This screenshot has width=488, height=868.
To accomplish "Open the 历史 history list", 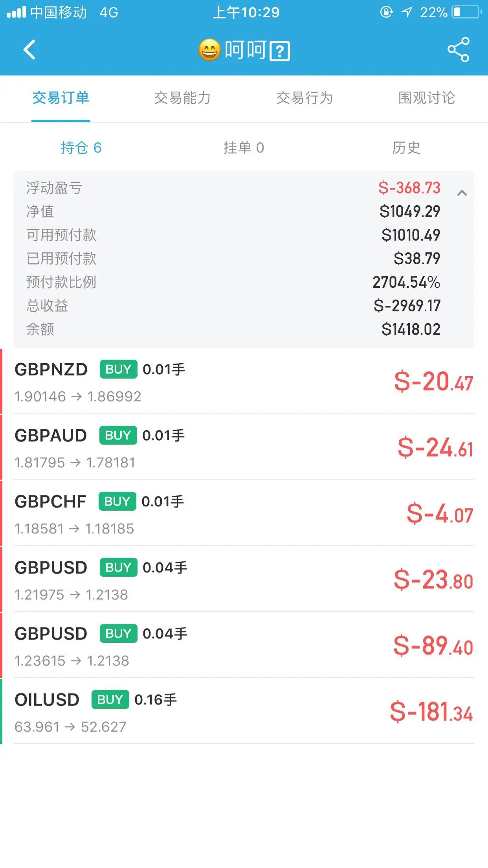I will (406, 148).
